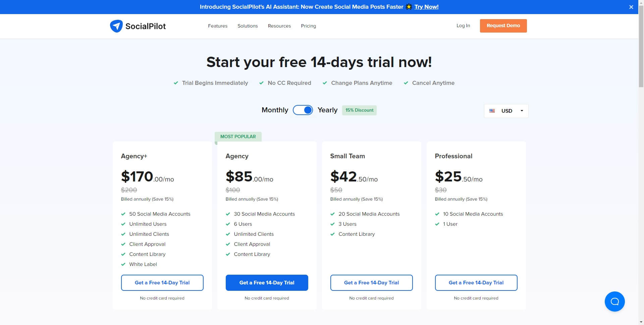Open the Features menu
Screen dimensions: 644x325
pyautogui.click(x=218, y=26)
